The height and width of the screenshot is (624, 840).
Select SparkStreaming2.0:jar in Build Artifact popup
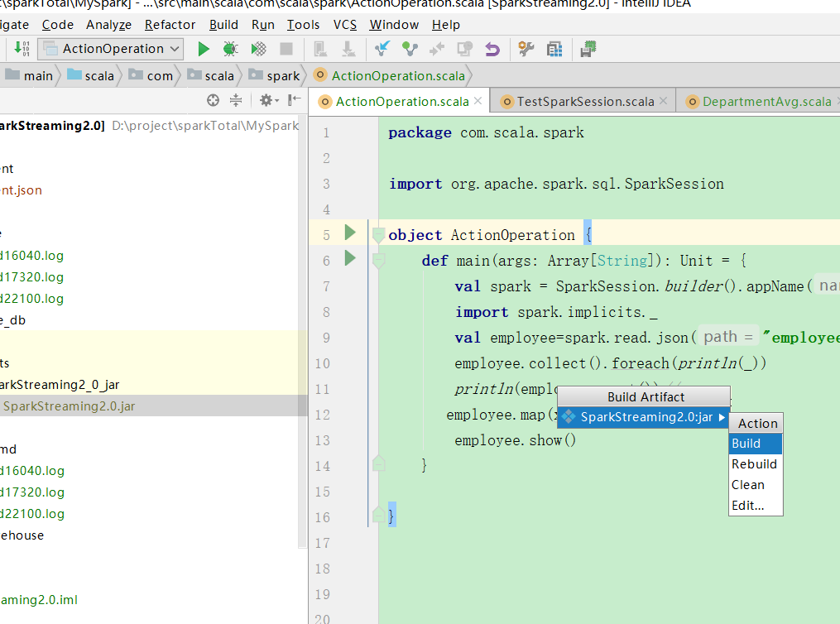(643, 417)
